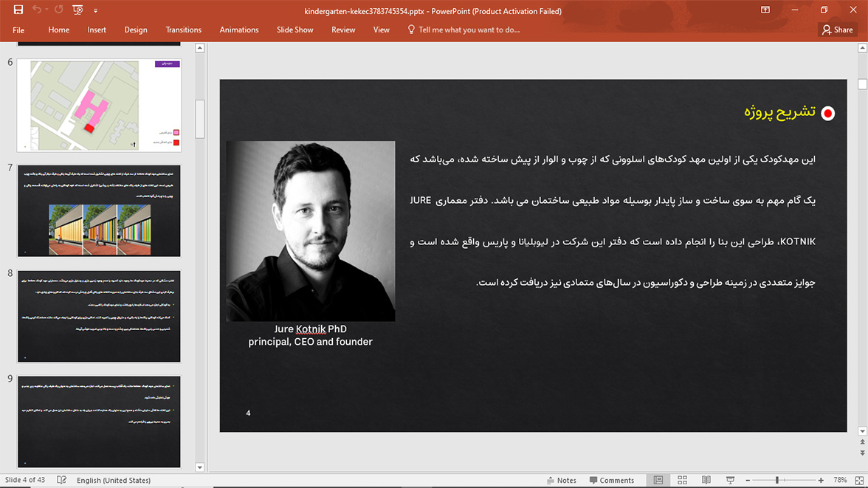This screenshot has width=868, height=488.
Task: Fit slide to current window icon
Action: coord(859,480)
